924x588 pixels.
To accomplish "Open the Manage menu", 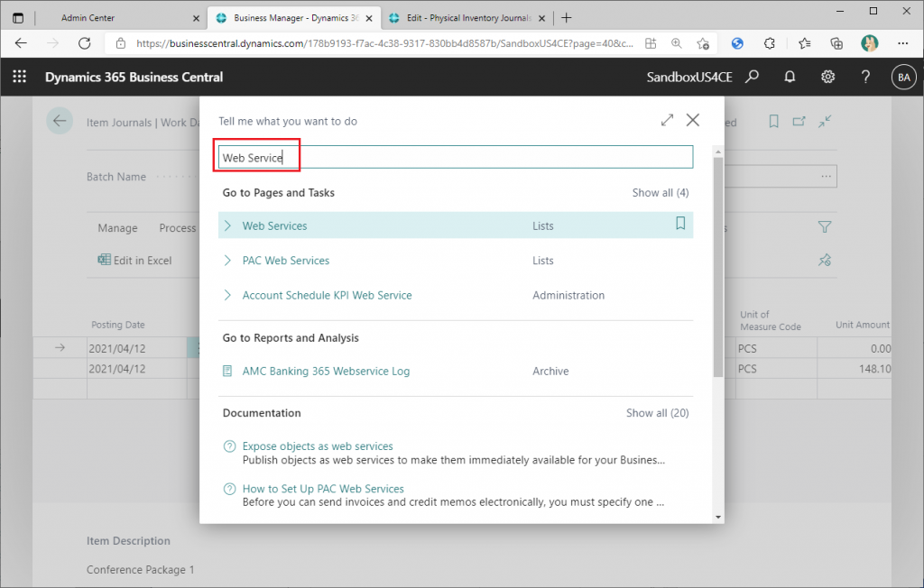I will (x=117, y=228).
